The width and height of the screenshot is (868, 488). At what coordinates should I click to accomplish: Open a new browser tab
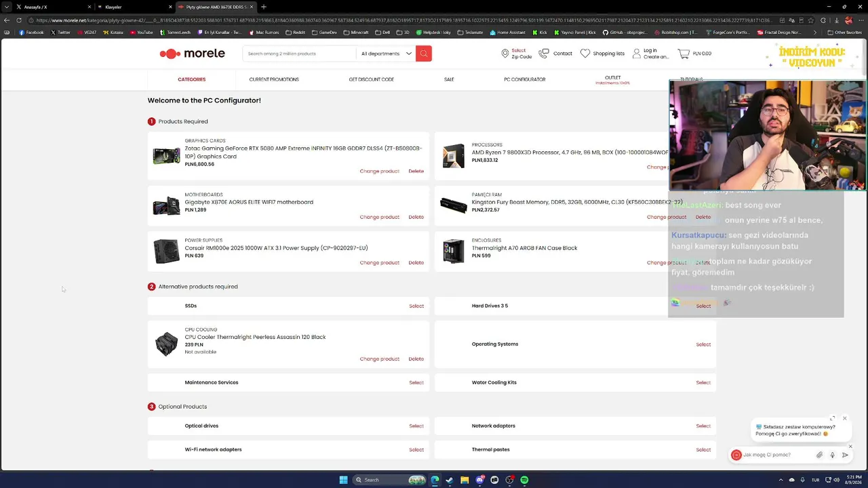(x=264, y=7)
